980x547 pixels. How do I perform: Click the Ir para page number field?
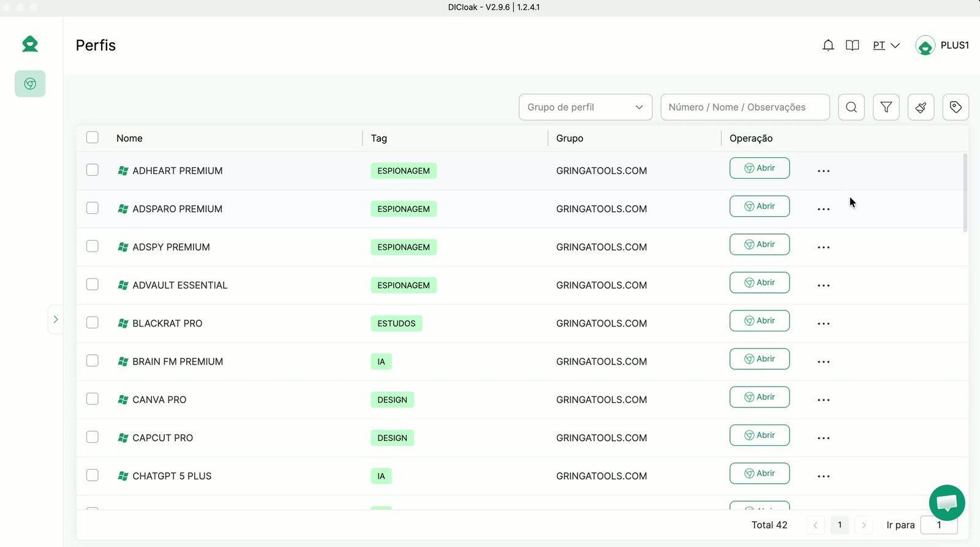click(x=939, y=525)
